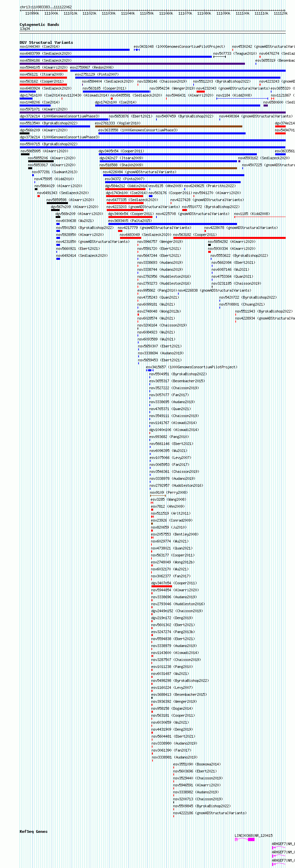The width and height of the screenshot is (295, 868).
Task: Select the 13q34 band label
Action: pyautogui.click(x=25, y=29)
